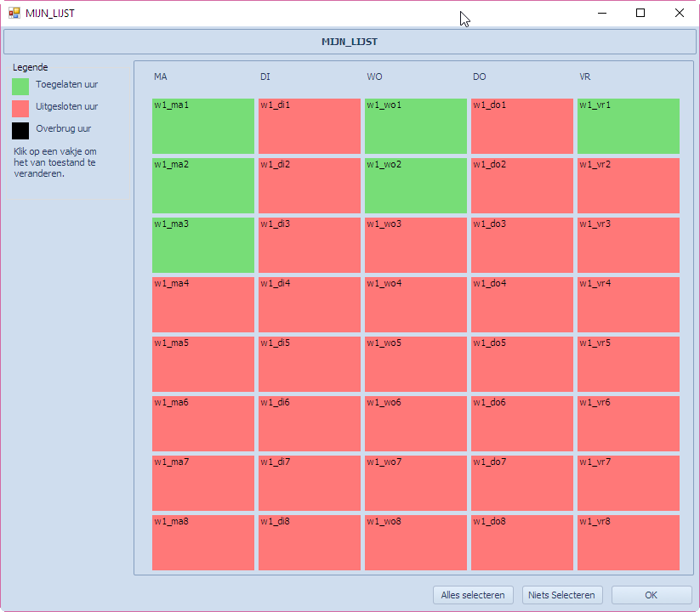Change the w1_wo3 Wednesday slot
Screen dimensions: 700x612
[416, 245]
